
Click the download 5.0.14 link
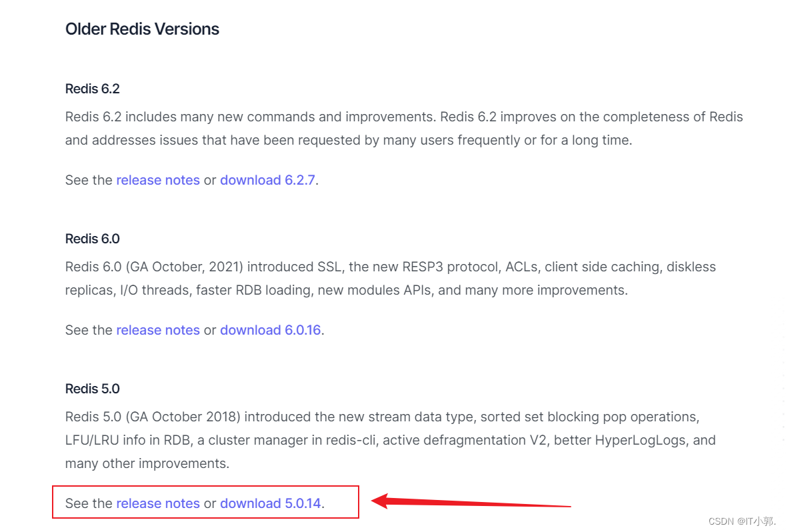(x=271, y=503)
